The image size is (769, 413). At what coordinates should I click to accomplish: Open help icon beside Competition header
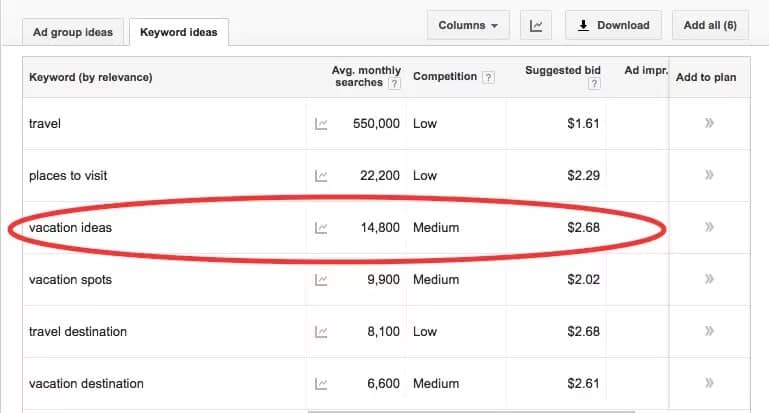pyautogui.click(x=488, y=77)
